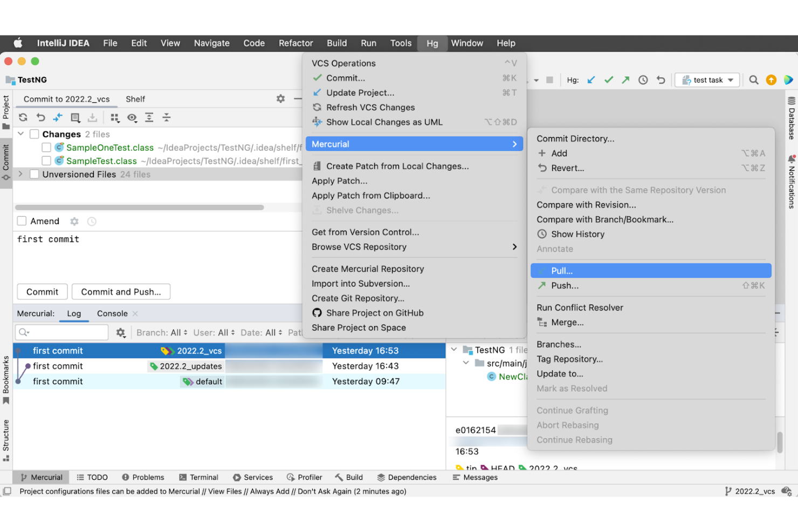This screenshot has width=798, height=532.
Task: Open the Notifications bell on the right sidebar
Action: pos(790,160)
